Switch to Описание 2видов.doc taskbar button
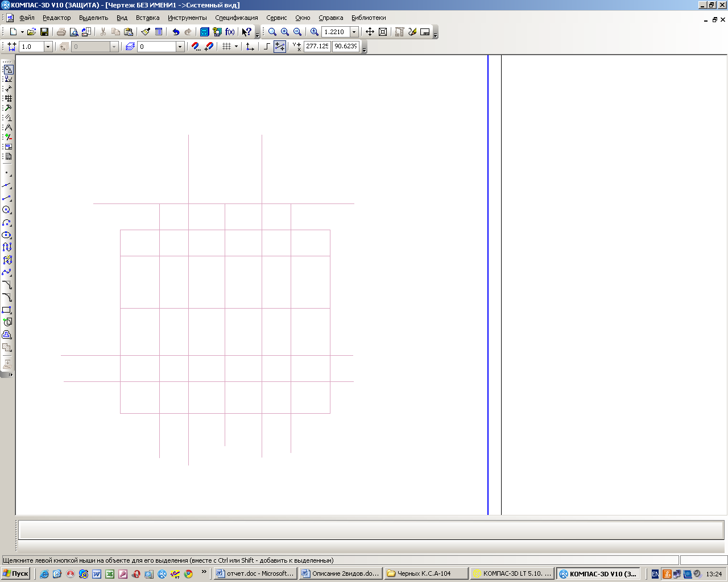Viewport: 728px width, 582px height. click(341, 573)
